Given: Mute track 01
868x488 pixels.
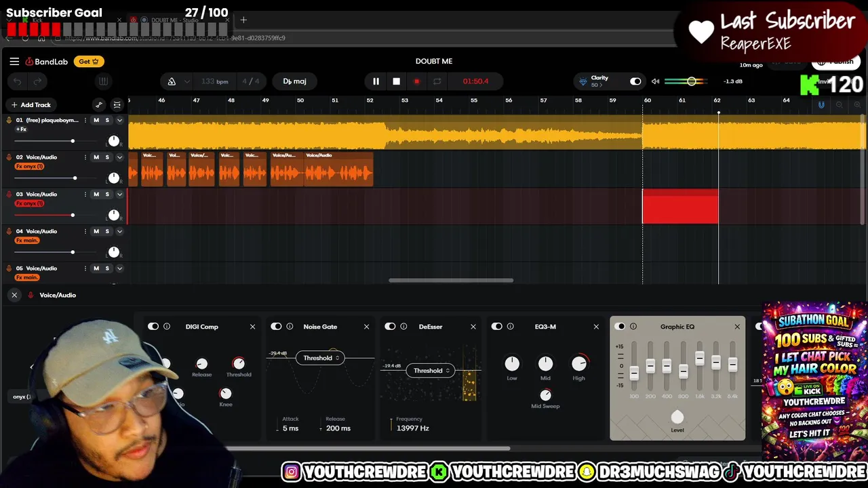Looking at the screenshot, I should pyautogui.click(x=96, y=120).
